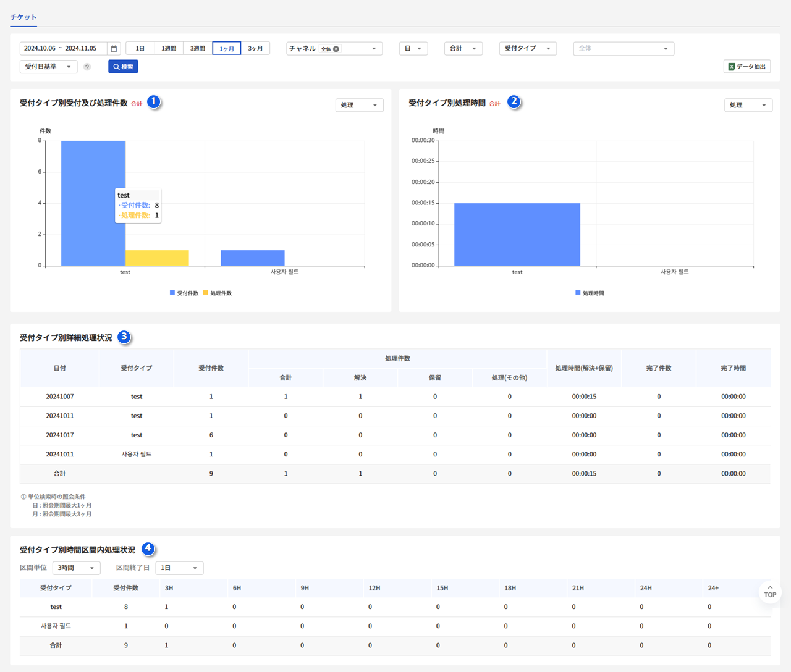Open the 区間単位 3時間 dropdown
791x672 pixels.
tap(76, 568)
